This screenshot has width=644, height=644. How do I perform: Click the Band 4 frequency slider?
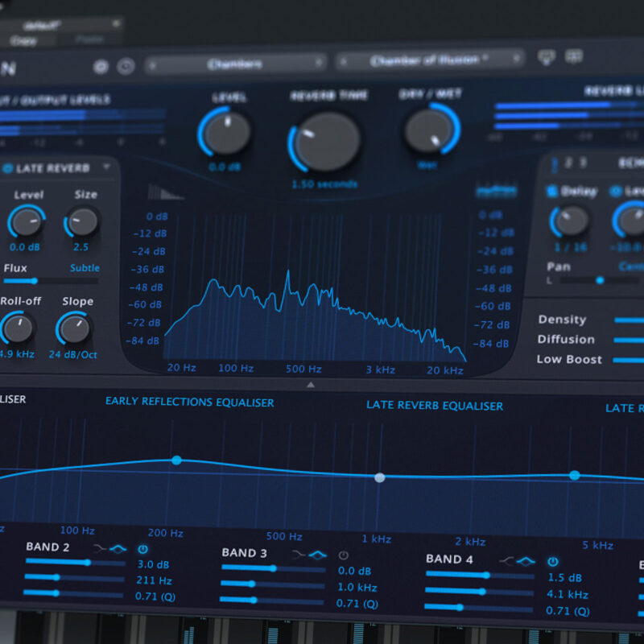click(479, 592)
